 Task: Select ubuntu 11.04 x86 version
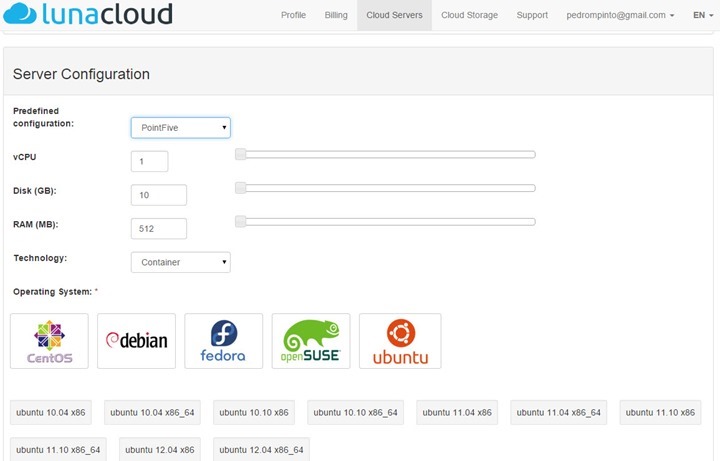pyautogui.click(x=457, y=412)
